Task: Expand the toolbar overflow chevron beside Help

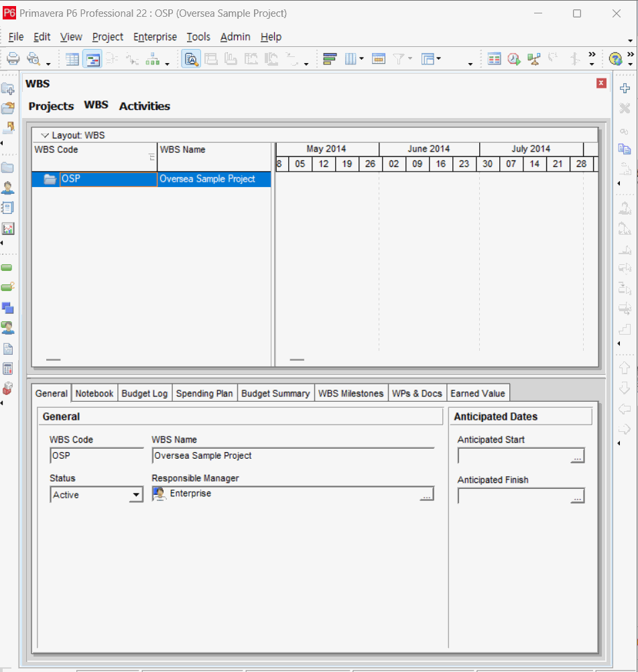Action: (x=630, y=54)
